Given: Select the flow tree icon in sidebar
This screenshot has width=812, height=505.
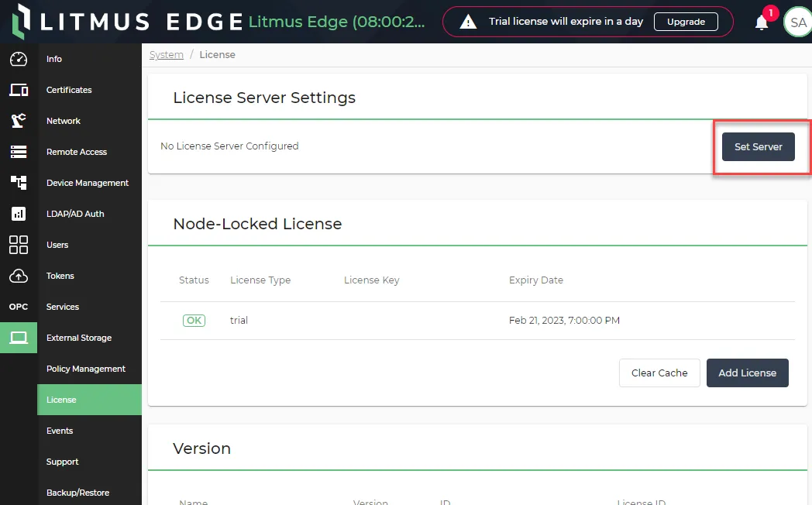Looking at the screenshot, I should point(19,183).
